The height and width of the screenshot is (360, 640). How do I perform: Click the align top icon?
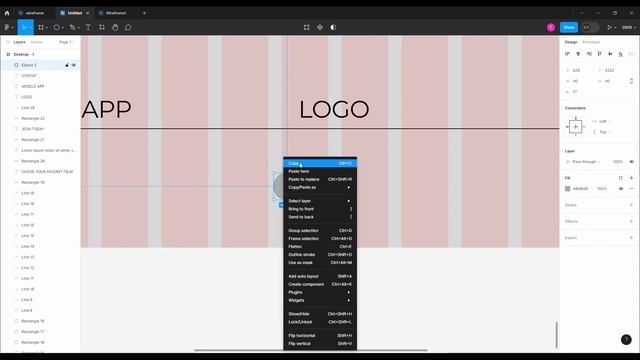click(600, 54)
